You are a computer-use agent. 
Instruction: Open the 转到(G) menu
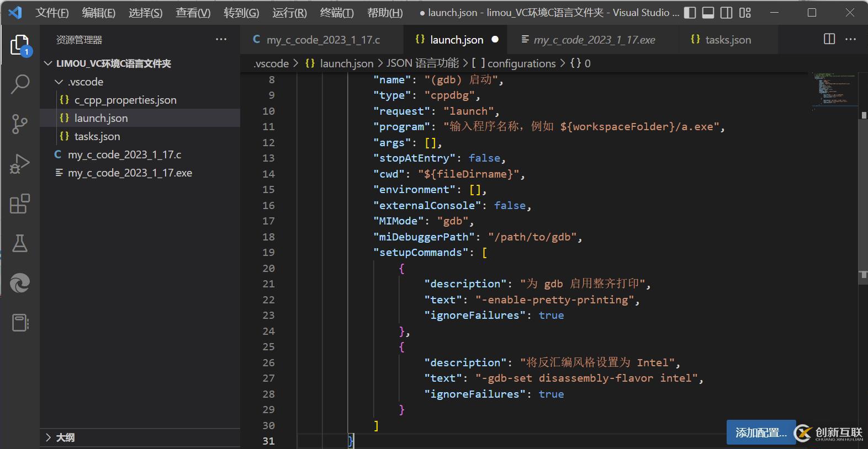(x=241, y=12)
